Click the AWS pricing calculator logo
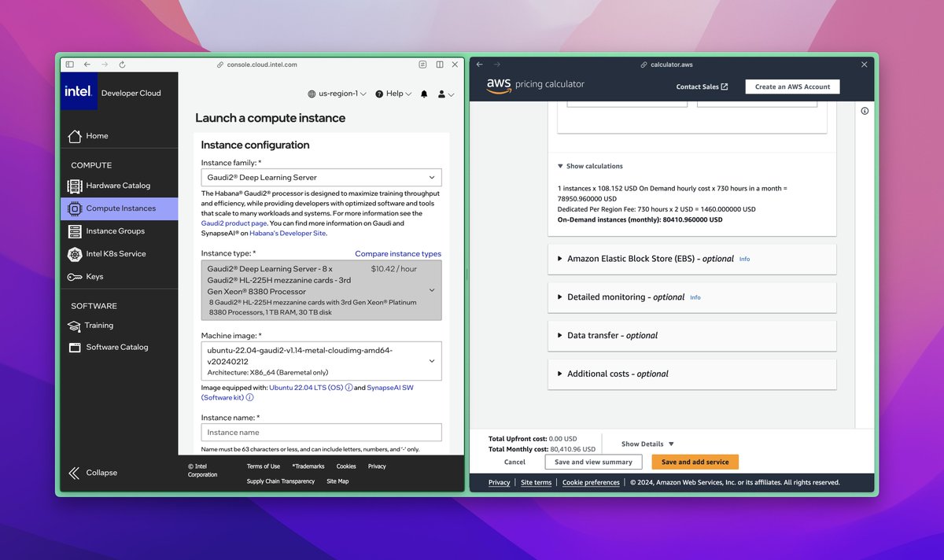This screenshot has height=560, width=944. (x=535, y=86)
